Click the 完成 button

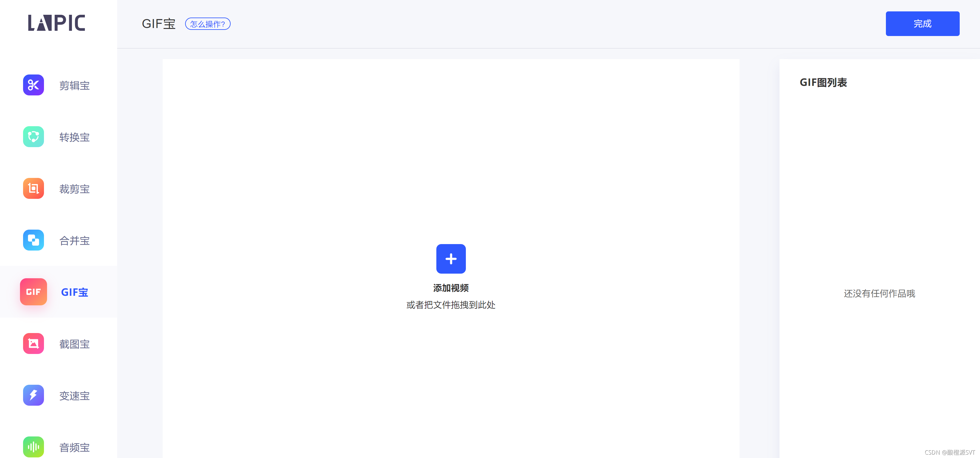[922, 24]
